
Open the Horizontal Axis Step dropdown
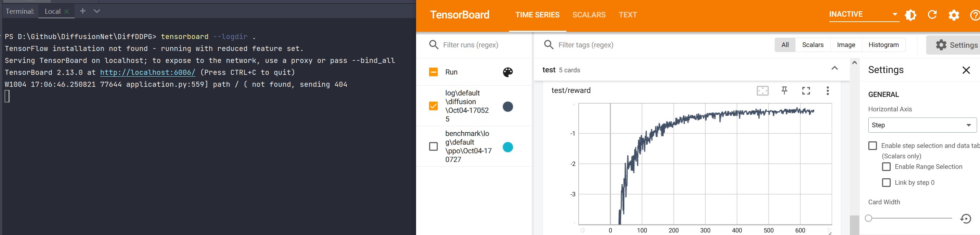tap(922, 125)
